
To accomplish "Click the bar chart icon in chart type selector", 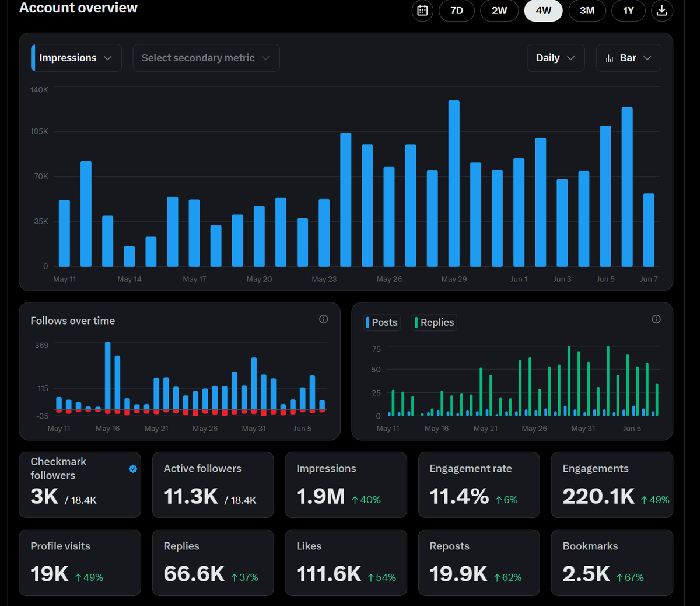I will coord(610,58).
